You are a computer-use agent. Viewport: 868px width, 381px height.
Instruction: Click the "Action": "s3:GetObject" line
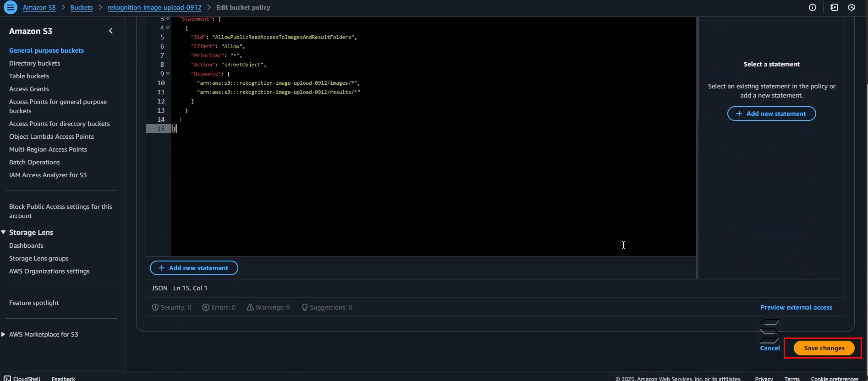coord(229,65)
